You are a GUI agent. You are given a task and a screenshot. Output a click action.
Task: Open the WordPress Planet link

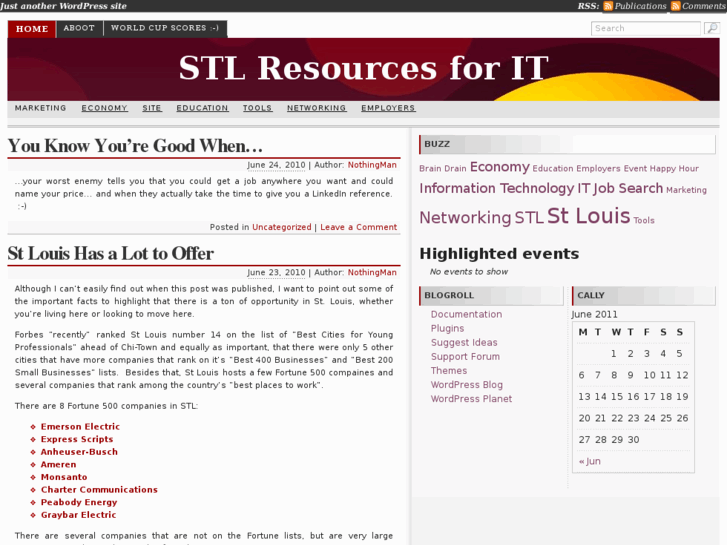click(x=472, y=398)
